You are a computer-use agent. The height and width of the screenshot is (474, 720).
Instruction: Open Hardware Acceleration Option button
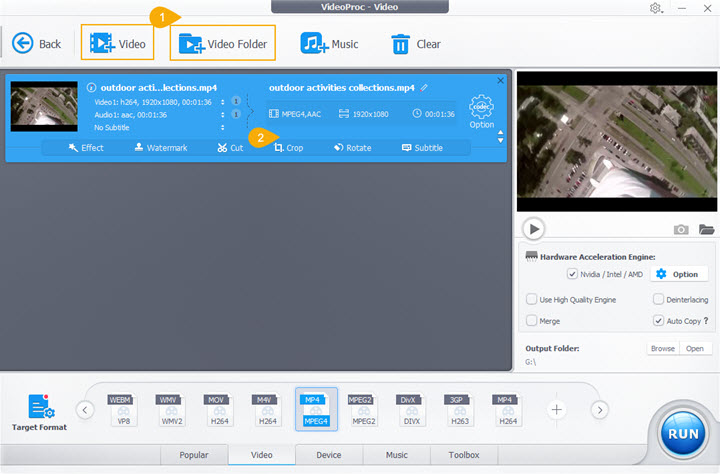pyautogui.click(x=678, y=274)
